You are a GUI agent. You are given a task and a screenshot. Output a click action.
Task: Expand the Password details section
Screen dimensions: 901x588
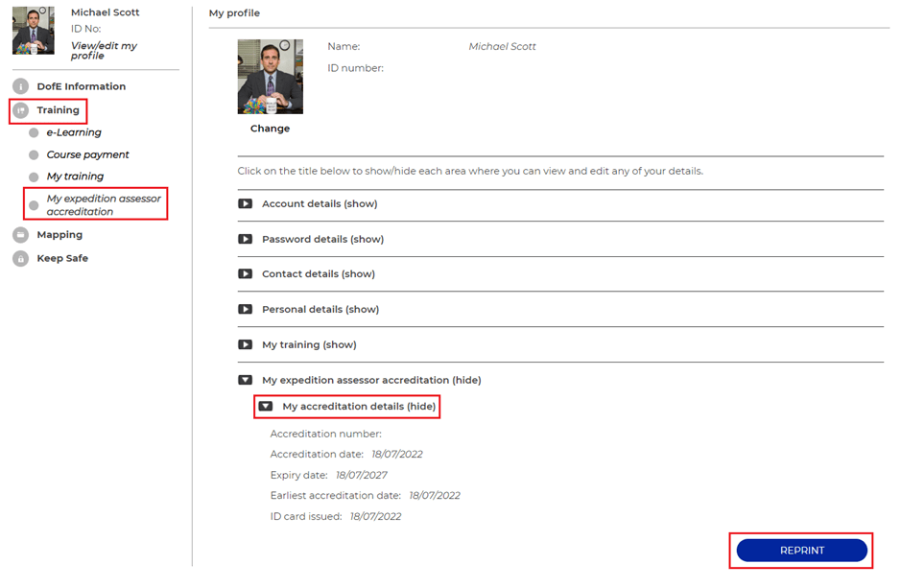246,239
